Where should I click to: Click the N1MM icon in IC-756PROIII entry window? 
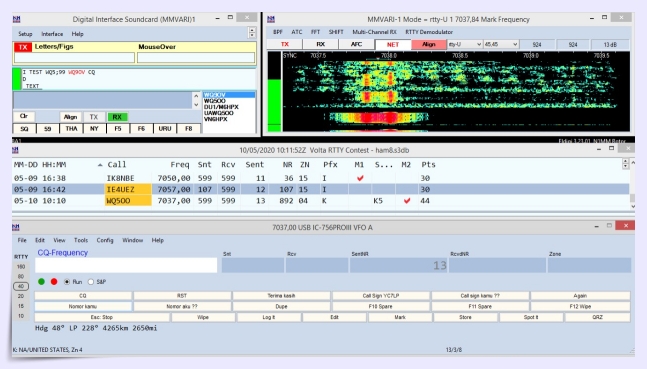pos(16,227)
